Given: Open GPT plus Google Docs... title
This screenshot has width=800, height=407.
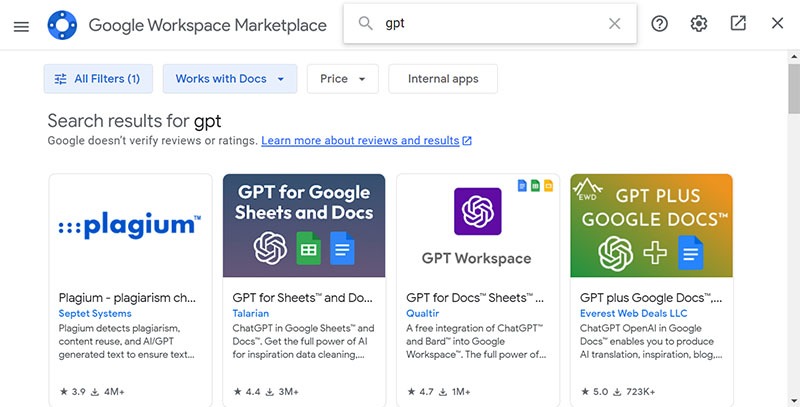Looking at the screenshot, I should pyautogui.click(x=651, y=298).
